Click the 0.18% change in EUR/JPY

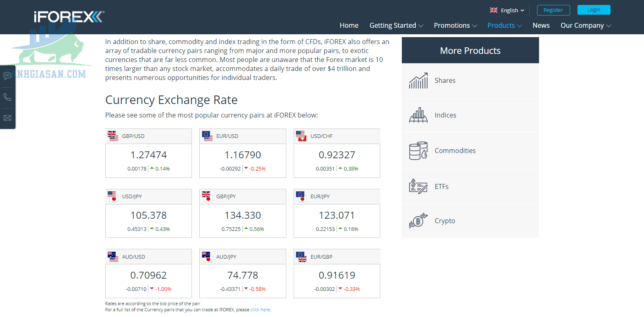351,229
